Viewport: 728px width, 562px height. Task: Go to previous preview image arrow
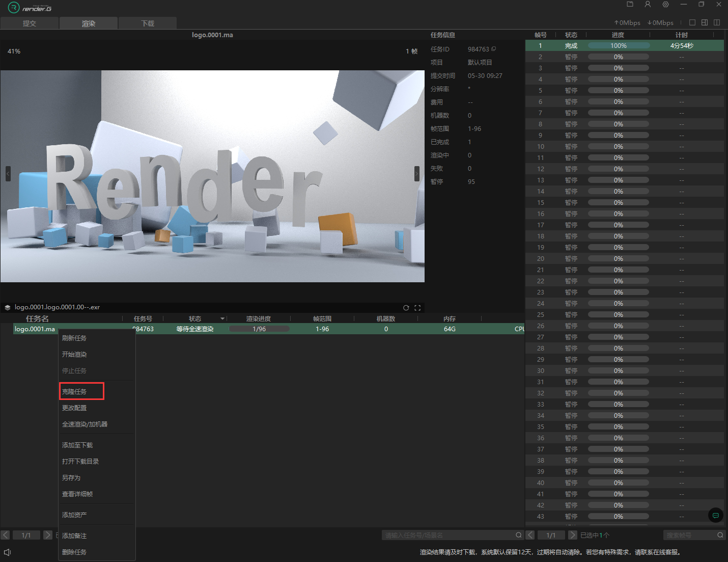(8, 174)
